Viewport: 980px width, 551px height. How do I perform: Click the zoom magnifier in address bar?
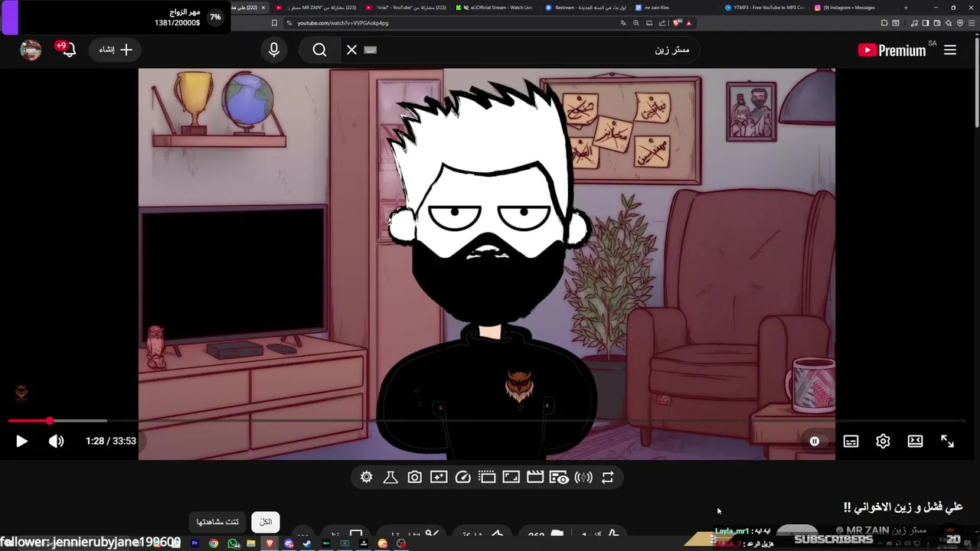636,23
